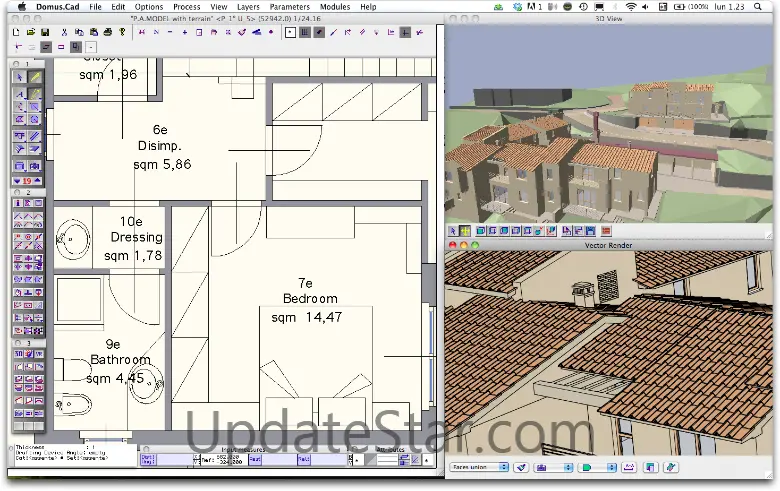
Task: Click the 6e Disimp. room label
Action: click(x=160, y=138)
